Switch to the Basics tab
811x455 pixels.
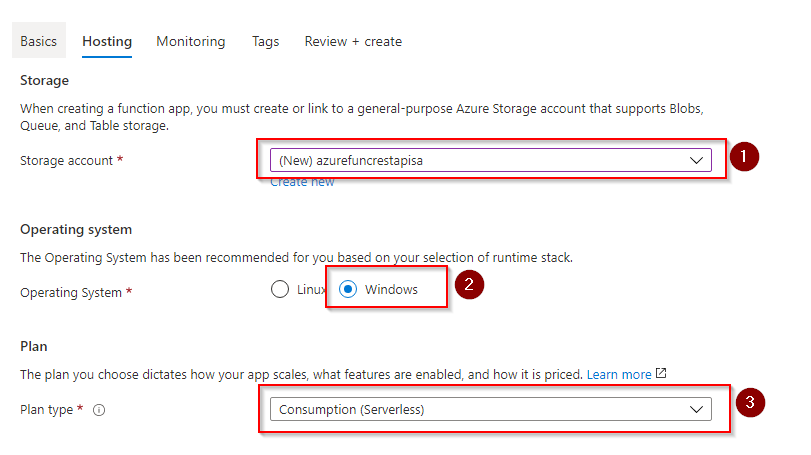(39, 41)
